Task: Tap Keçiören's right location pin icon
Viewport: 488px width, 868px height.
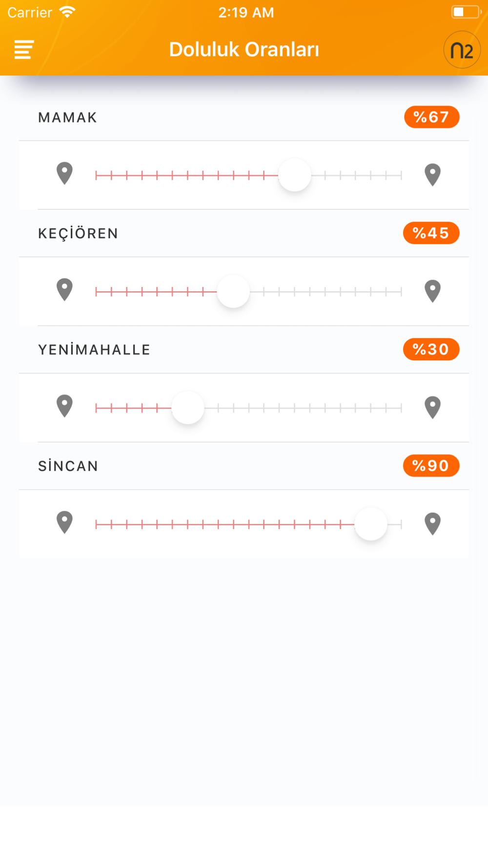Action: 432,291
